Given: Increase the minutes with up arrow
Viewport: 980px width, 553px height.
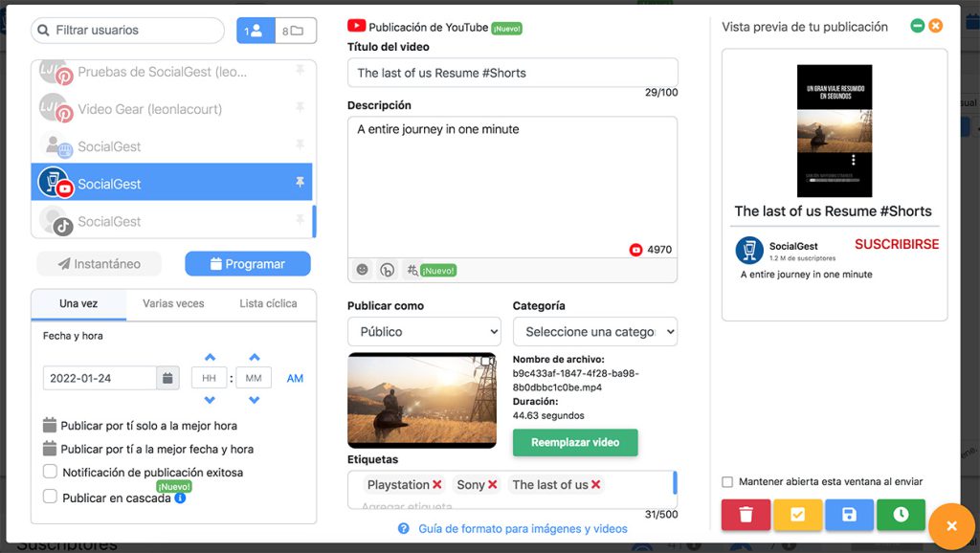Looking at the screenshot, I should (254, 358).
